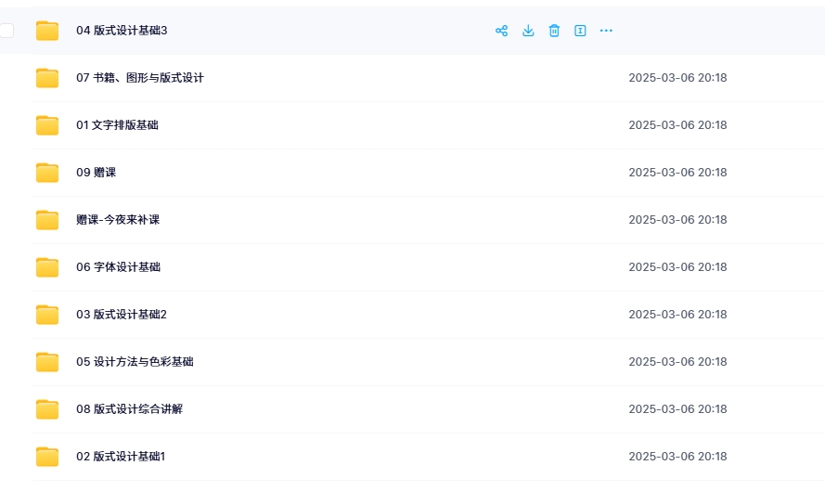Click the rename icon in the hovered row

pos(580,31)
